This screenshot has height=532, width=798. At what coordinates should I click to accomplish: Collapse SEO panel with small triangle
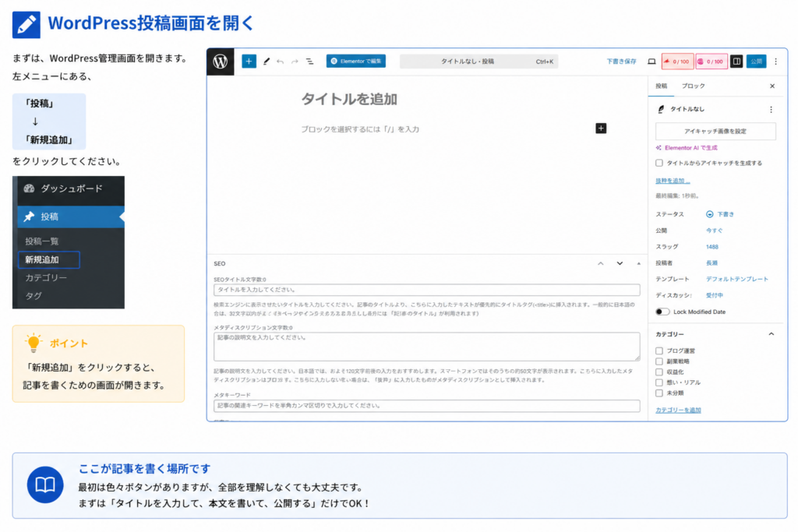(x=638, y=263)
